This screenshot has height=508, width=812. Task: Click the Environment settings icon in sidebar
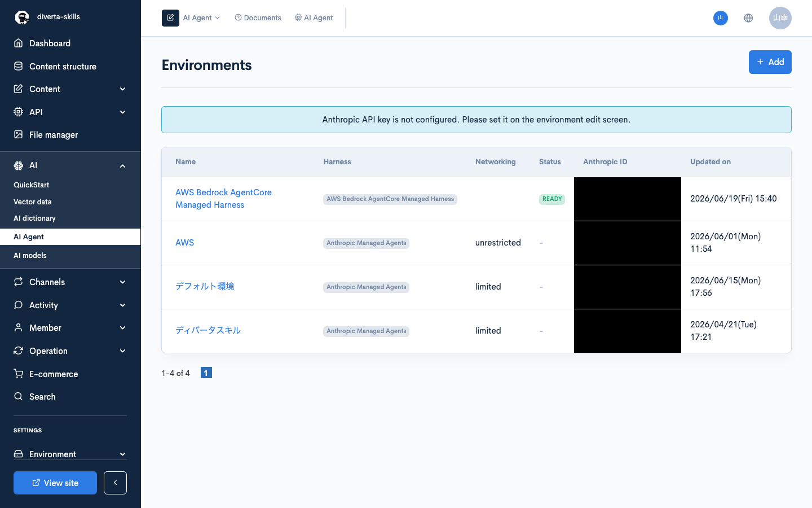pyautogui.click(x=19, y=454)
